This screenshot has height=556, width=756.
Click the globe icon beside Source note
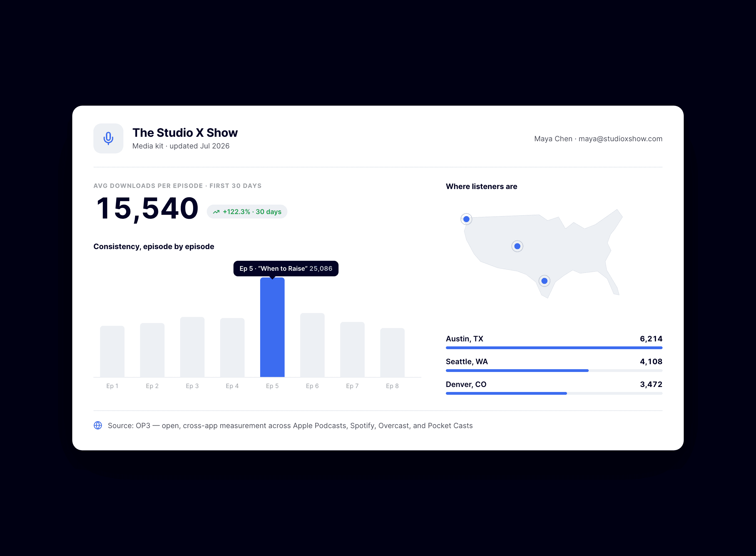98,425
